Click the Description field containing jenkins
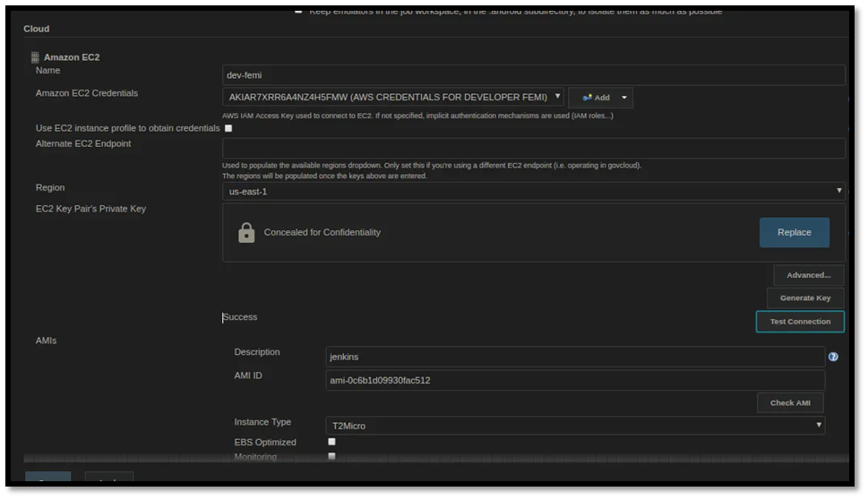Screen dimensions: 868x500 pyautogui.click(x=574, y=357)
